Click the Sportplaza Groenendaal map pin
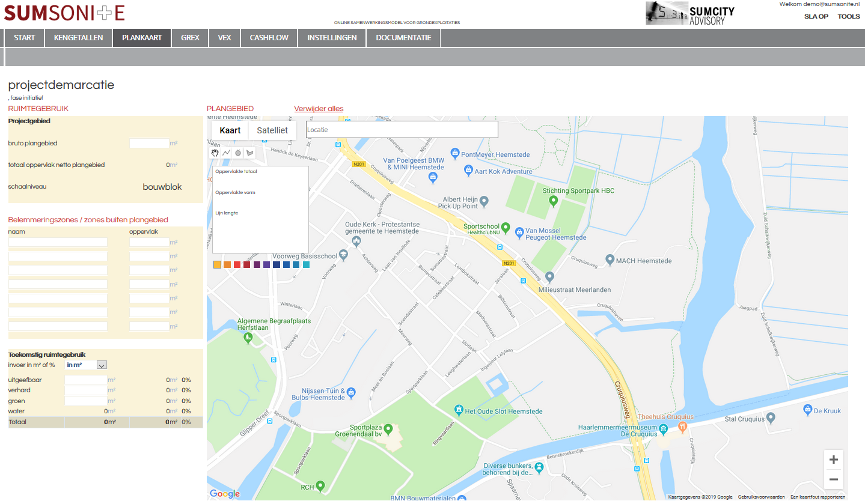This screenshot has width=865, height=504. 388,429
